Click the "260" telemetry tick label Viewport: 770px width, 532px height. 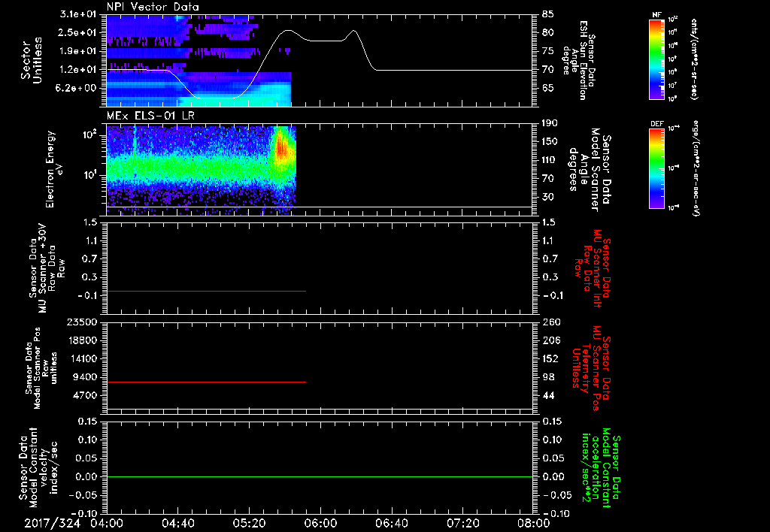(551, 322)
